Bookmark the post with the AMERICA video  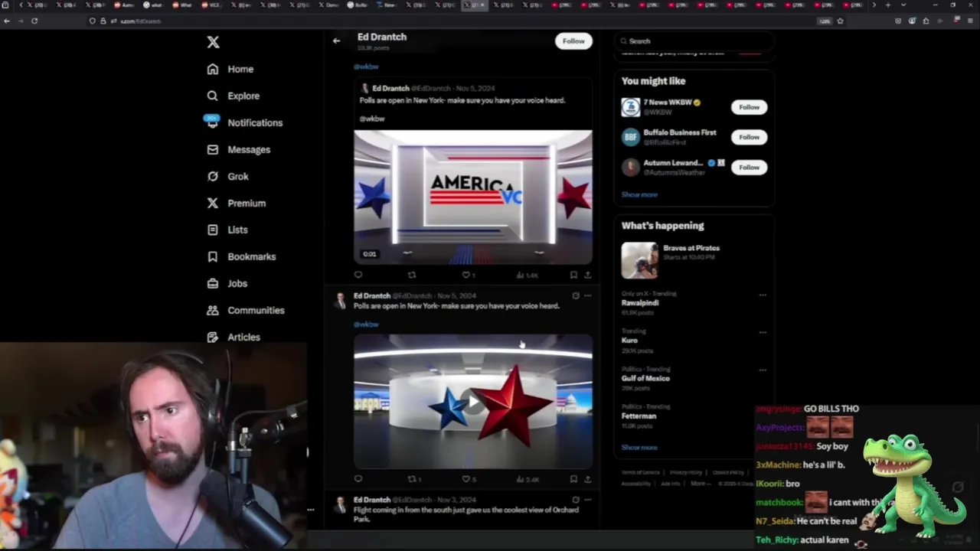[x=573, y=275]
